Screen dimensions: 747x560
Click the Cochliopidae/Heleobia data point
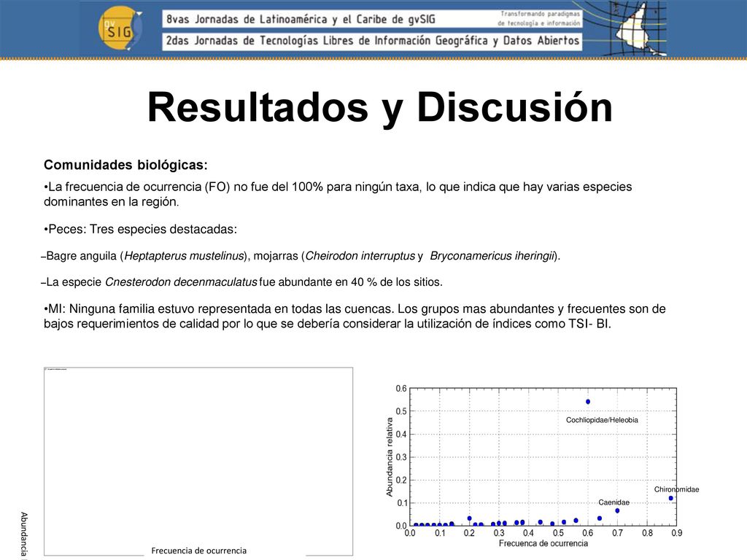point(588,402)
